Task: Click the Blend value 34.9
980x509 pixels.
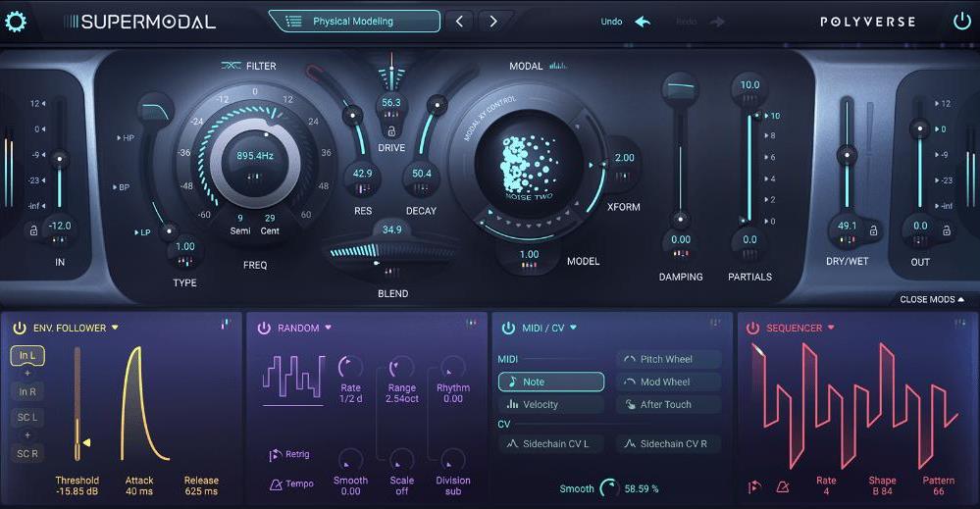Action: [391, 229]
